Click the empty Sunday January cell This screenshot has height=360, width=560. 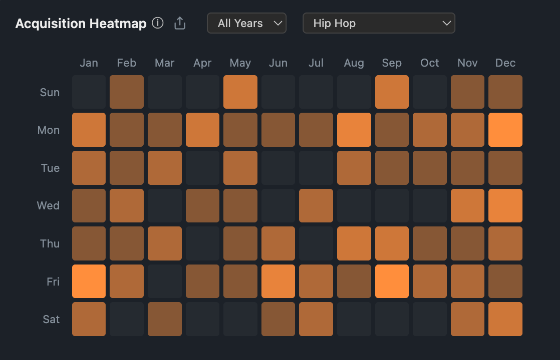89,92
